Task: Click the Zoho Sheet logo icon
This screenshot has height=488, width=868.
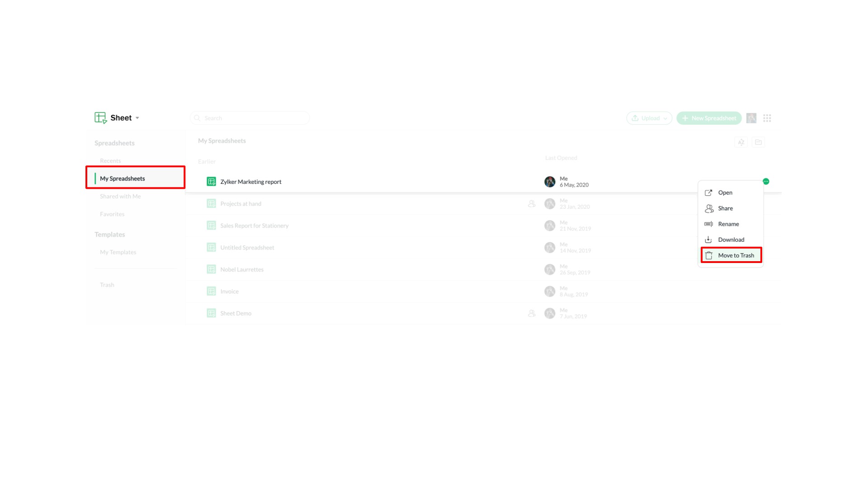Action: pos(100,118)
